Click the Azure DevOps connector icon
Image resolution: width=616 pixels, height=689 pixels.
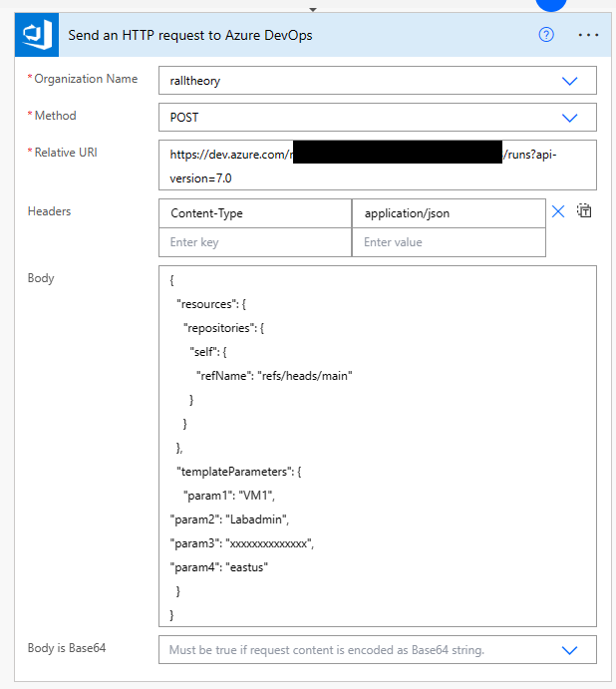pos(37,35)
